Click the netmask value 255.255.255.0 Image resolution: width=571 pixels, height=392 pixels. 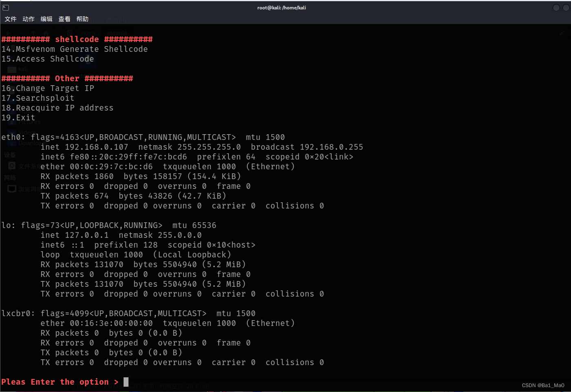(x=209, y=147)
